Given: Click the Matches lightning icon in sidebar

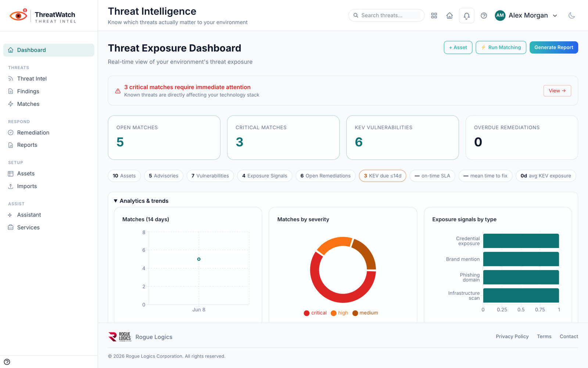Looking at the screenshot, I should click(x=11, y=104).
